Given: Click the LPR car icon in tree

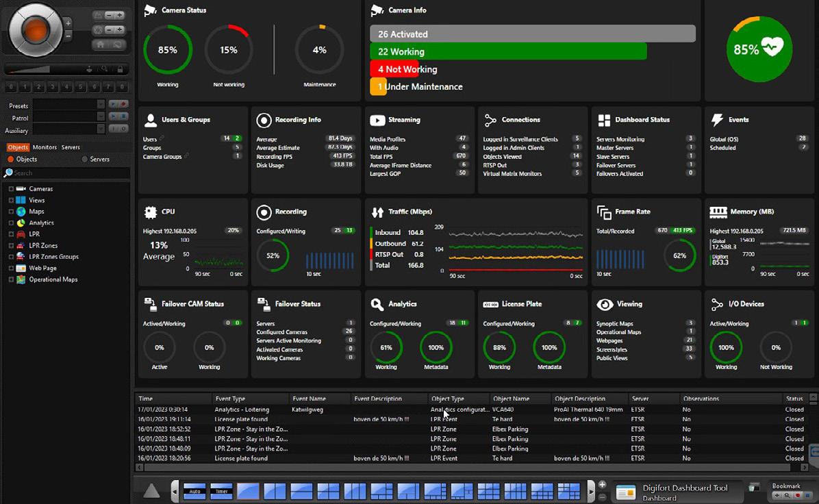Looking at the screenshot, I should coord(21,234).
